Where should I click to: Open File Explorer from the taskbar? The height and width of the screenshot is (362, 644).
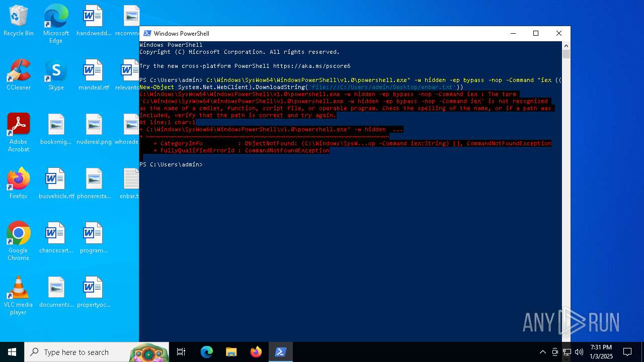pyautogui.click(x=231, y=352)
